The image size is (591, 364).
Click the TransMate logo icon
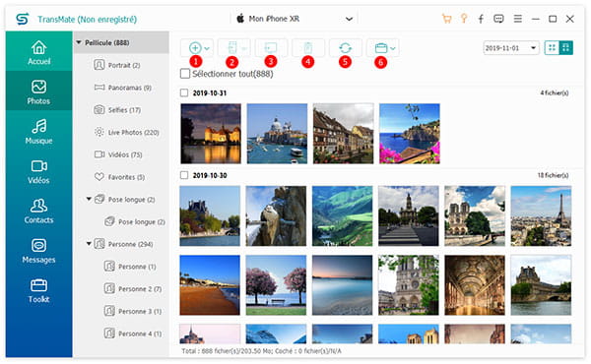tap(23, 19)
